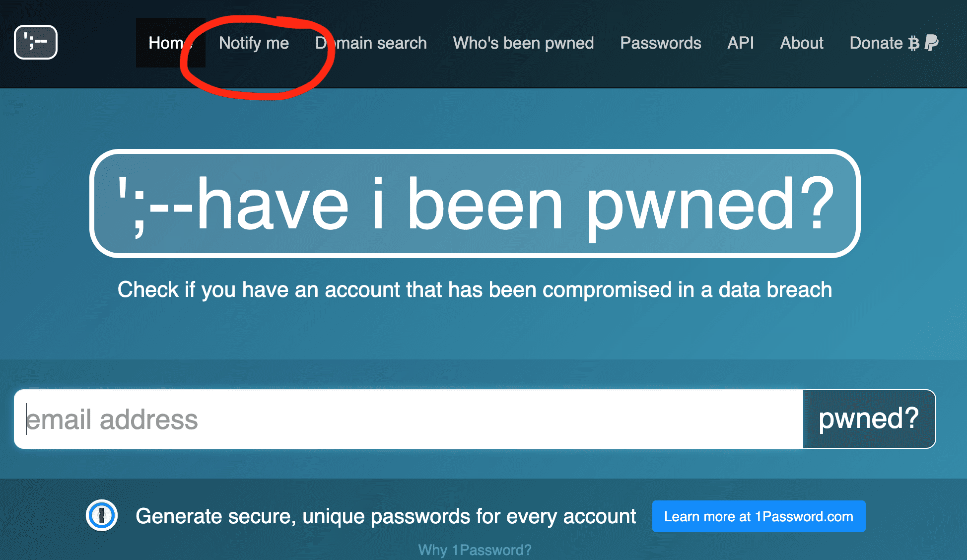Click the data breach tagline text
Screen dimensions: 967x560
(x=474, y=289)
